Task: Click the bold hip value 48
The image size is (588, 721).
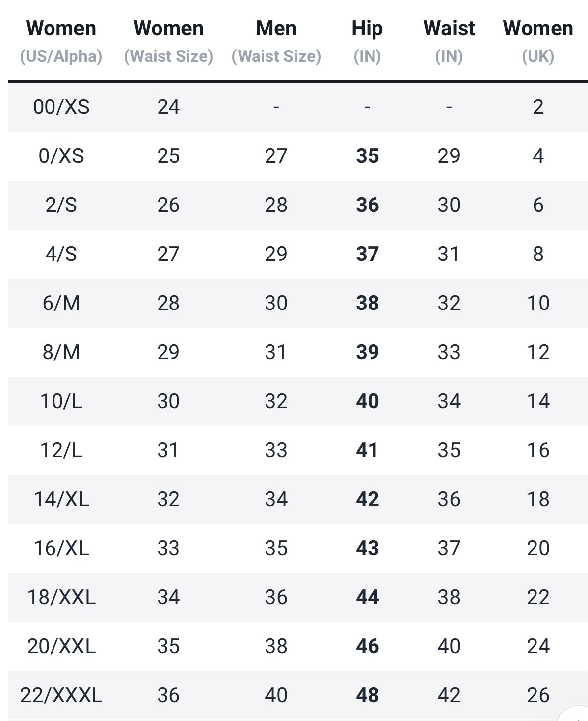Action: coord(367,695)
